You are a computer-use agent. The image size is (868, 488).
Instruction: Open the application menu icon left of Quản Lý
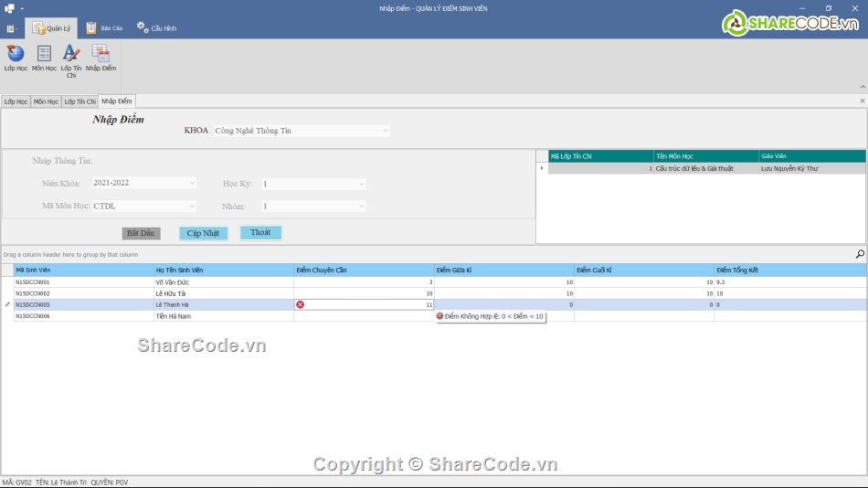(11, 28)
